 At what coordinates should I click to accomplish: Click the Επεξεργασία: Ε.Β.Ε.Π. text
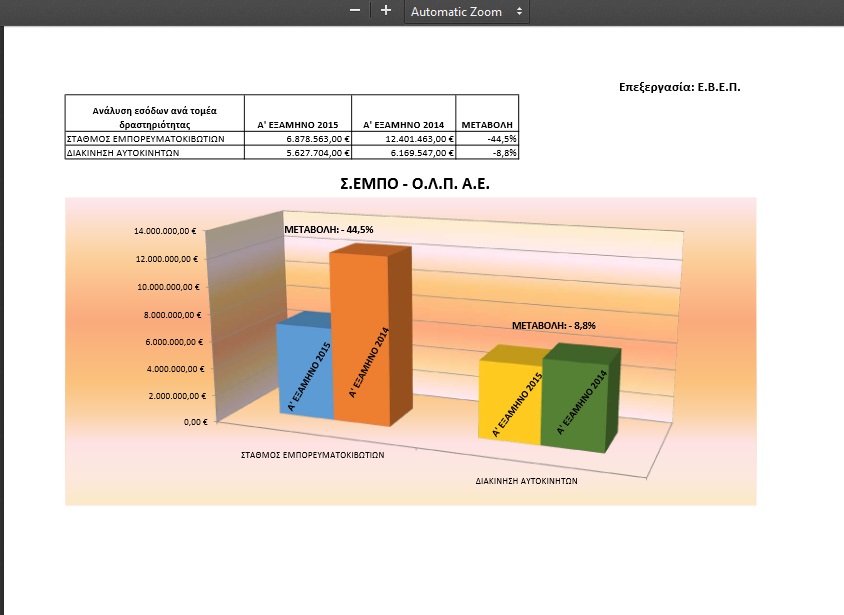[680, 87]
